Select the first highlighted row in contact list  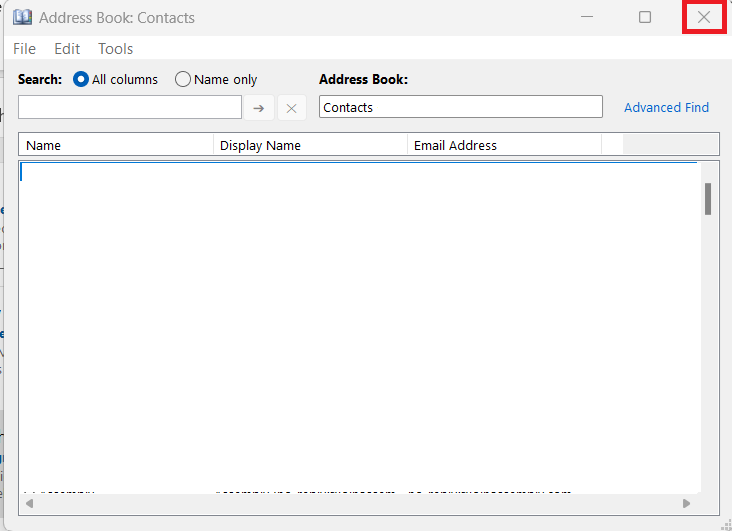(x=359, y=172)
